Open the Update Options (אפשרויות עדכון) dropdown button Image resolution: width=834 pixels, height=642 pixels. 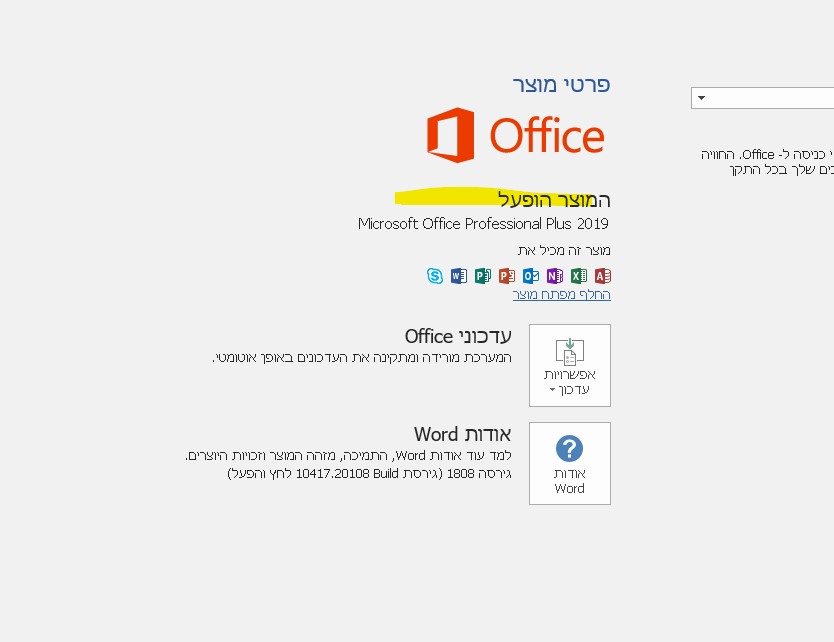pos(570,365)
